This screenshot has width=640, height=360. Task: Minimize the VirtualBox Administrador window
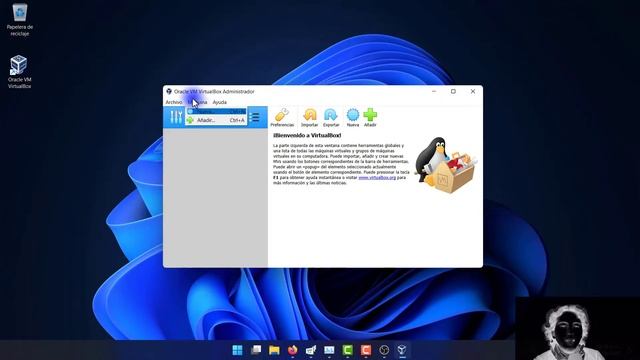click(434, 91)
